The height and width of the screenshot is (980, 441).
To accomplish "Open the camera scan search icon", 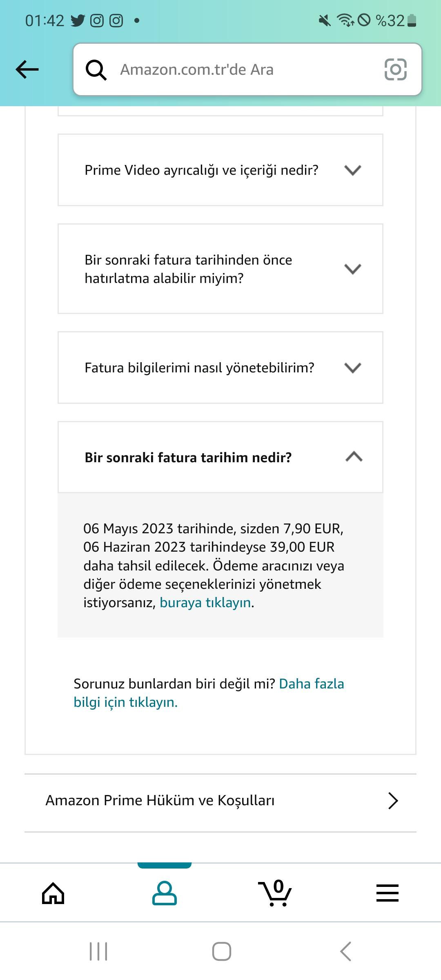I will click(x=395, y=69).
